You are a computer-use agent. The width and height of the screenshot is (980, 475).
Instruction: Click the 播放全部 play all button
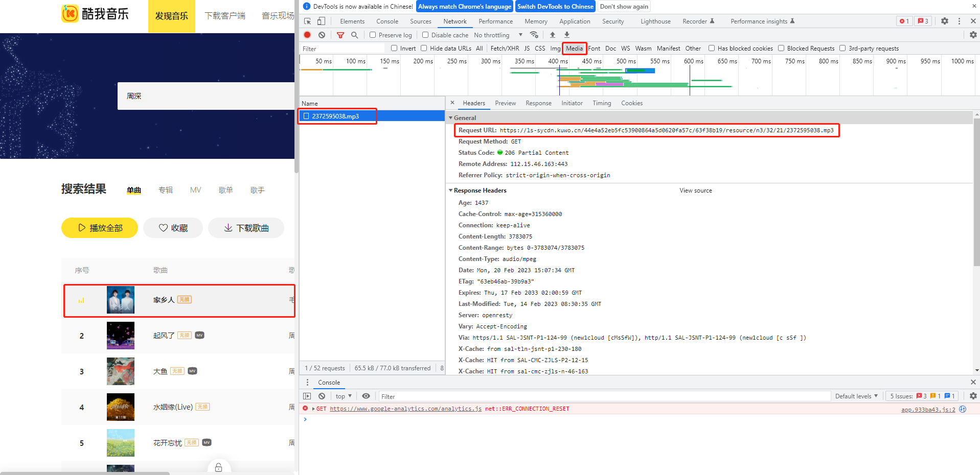tap(100, 228)
